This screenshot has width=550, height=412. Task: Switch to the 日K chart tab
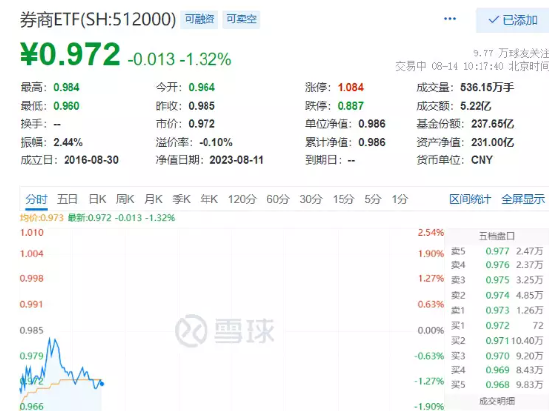pyautogui.click(x=97, y=199)
